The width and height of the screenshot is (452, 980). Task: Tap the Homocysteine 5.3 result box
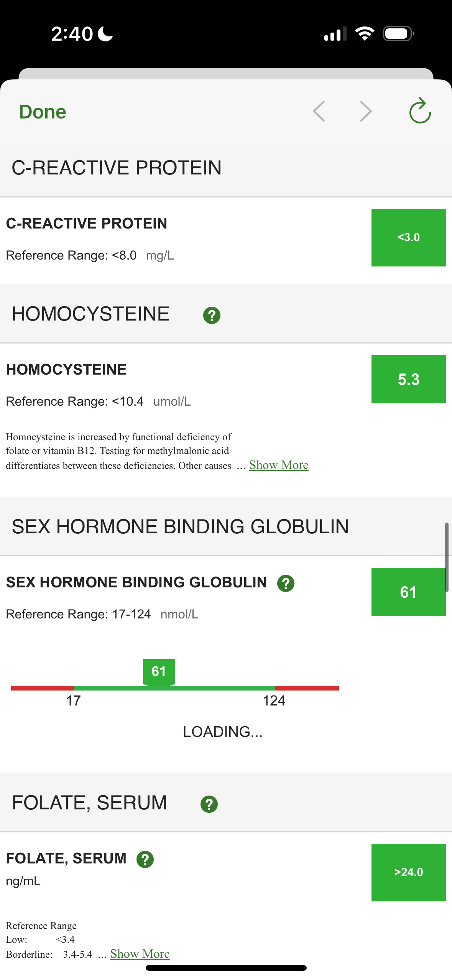click(408, 379)
